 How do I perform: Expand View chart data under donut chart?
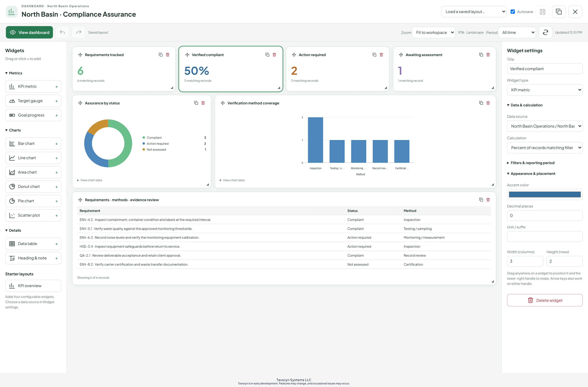pyautogui.click(x=90, y=180)
